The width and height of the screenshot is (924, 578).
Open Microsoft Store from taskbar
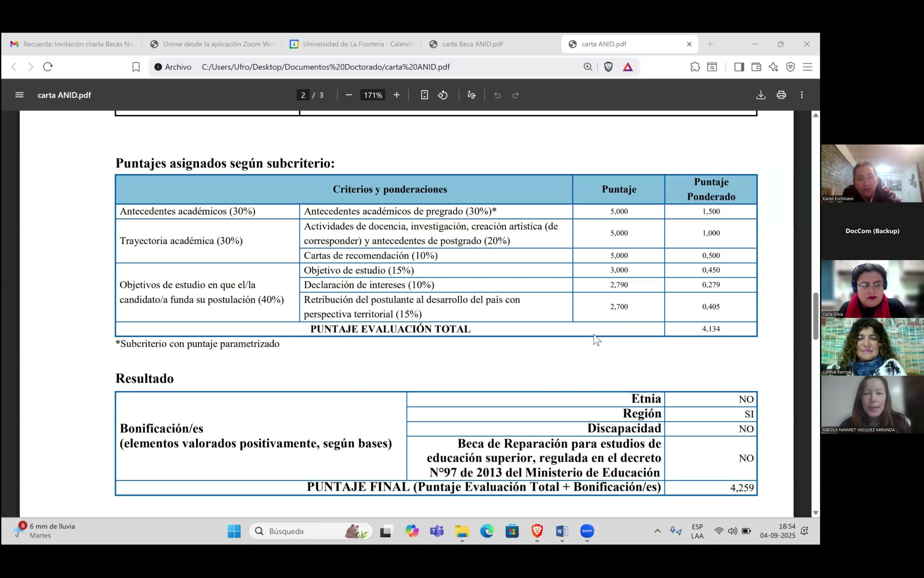pyautogui.click(x=512, y=531)
